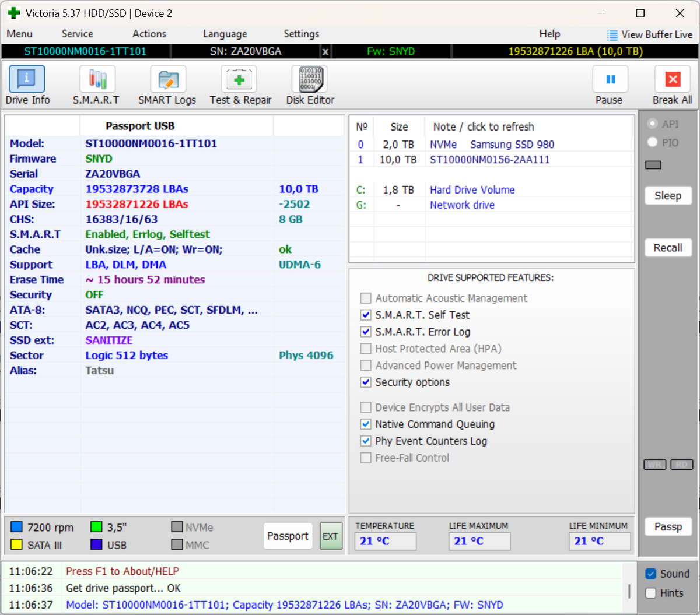Open the Actions menu

pyautogui.click(x=149, y=34)
